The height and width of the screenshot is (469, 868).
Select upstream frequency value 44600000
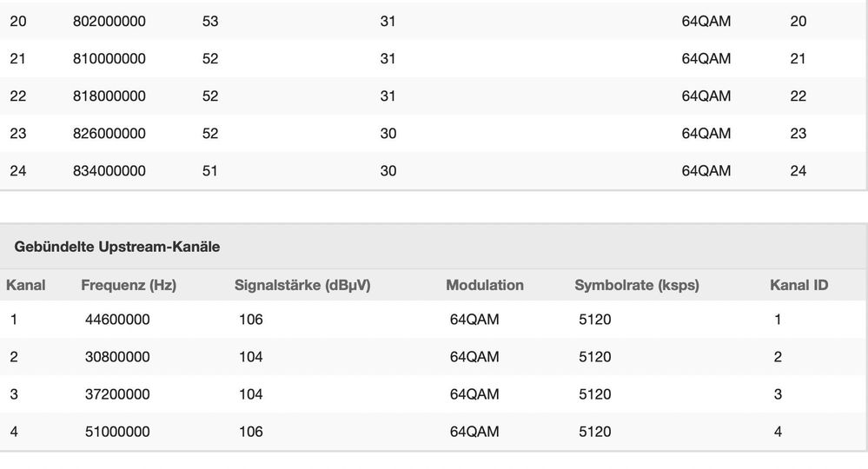click(117, 320)
